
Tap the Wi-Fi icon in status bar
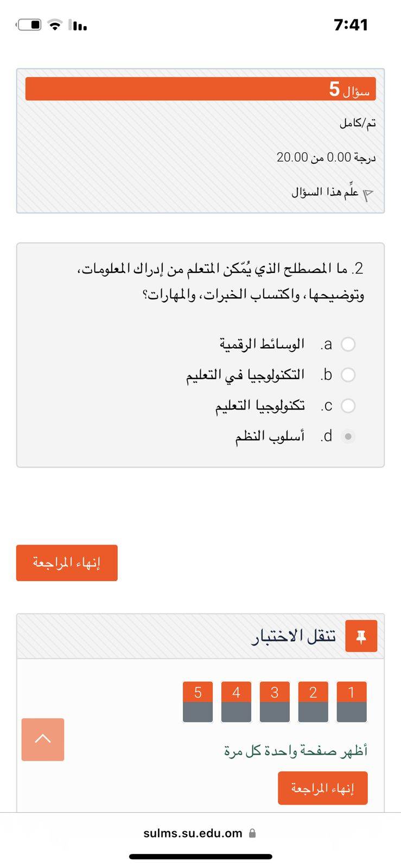(55, 25)
